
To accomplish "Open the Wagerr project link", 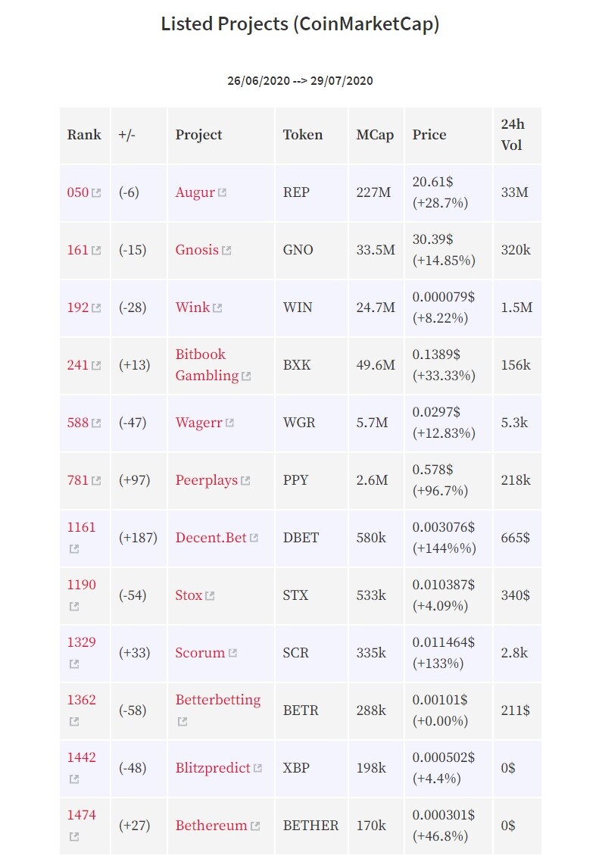I will tap(198, 423).
